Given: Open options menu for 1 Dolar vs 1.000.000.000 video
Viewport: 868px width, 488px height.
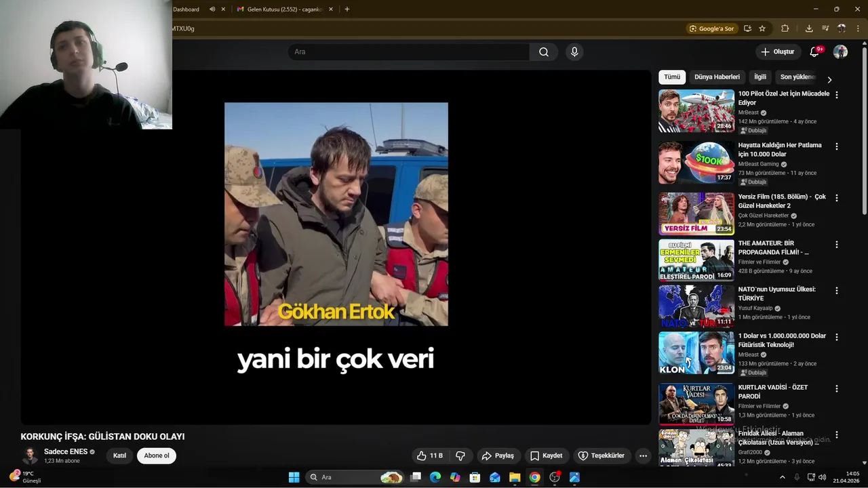Looking at the screenshot, I should tap(836, 337).
